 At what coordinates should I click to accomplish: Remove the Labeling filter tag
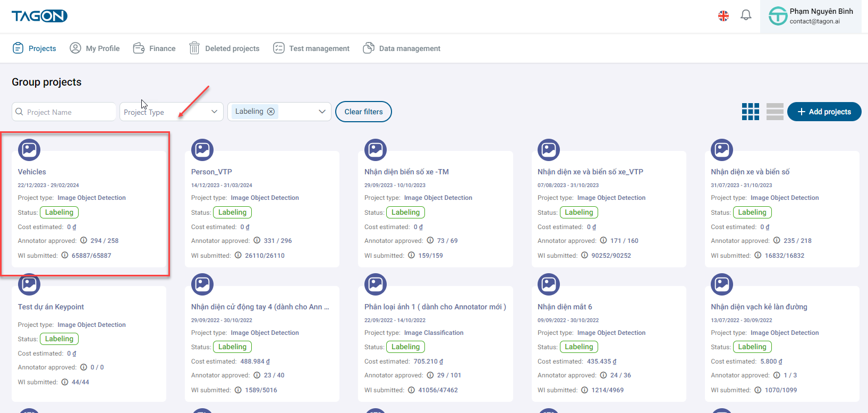tap(271, 112)
